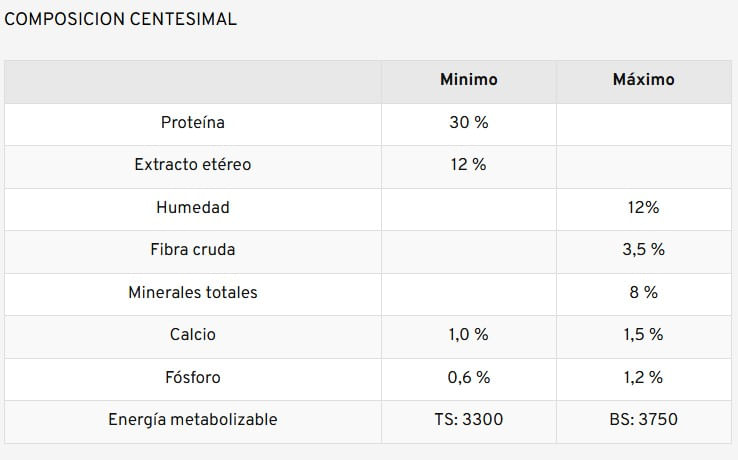Select the Humedad row label
Screen dimensions: 738x460
(x=193, y=208)
